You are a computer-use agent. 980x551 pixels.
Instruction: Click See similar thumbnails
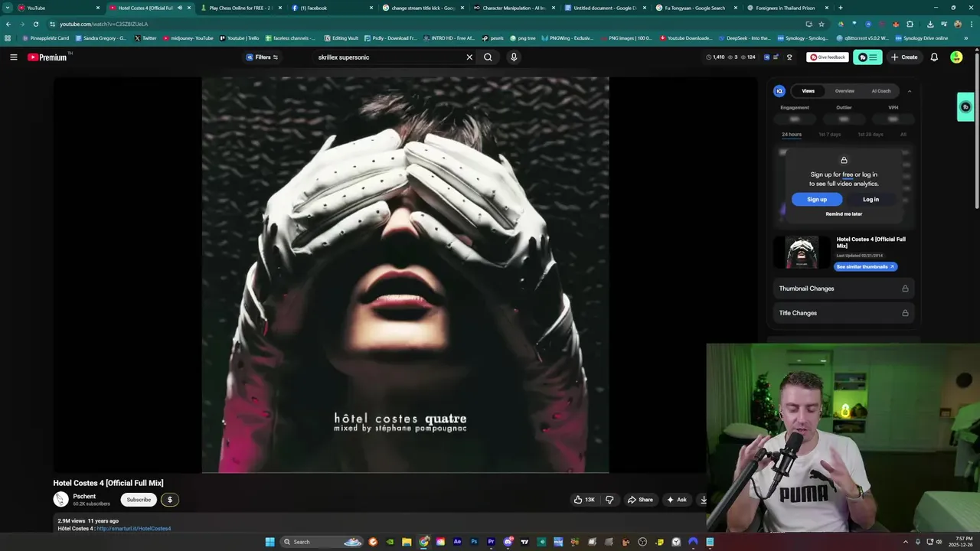click(865, 267)
